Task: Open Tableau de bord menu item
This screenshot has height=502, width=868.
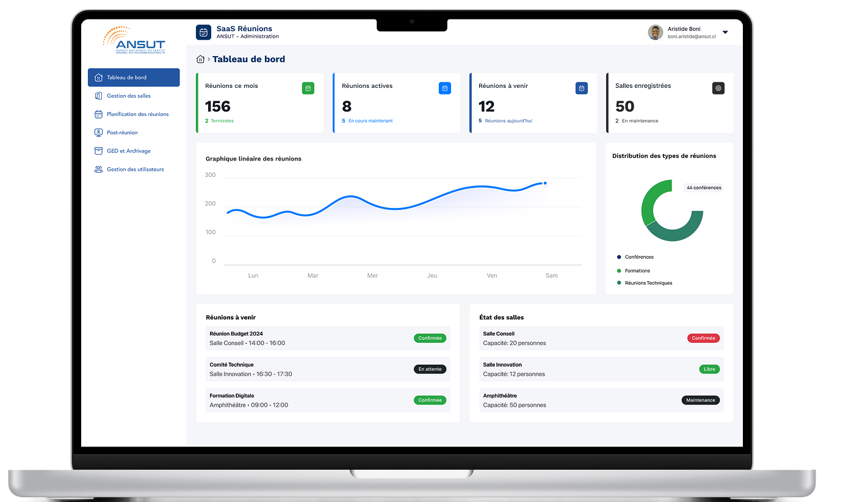Action: (134, 77)
